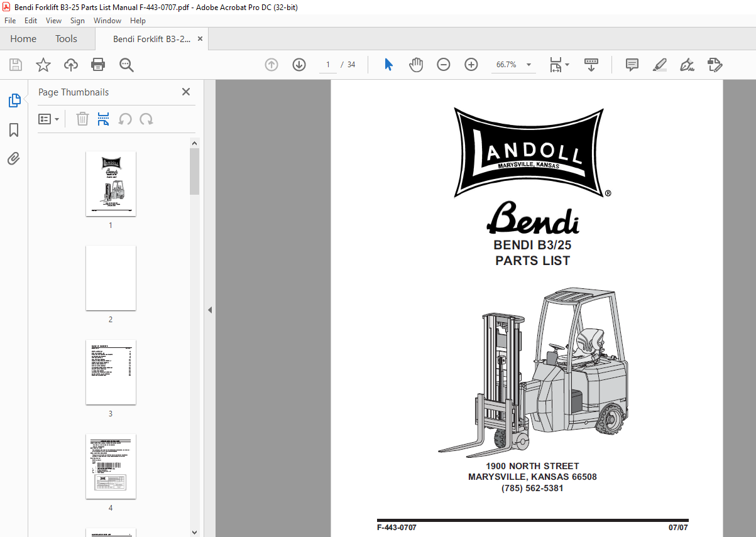Collapse the navigation pane arrow
This screenshot has height=537, width=756.
(x=210, y=310)
